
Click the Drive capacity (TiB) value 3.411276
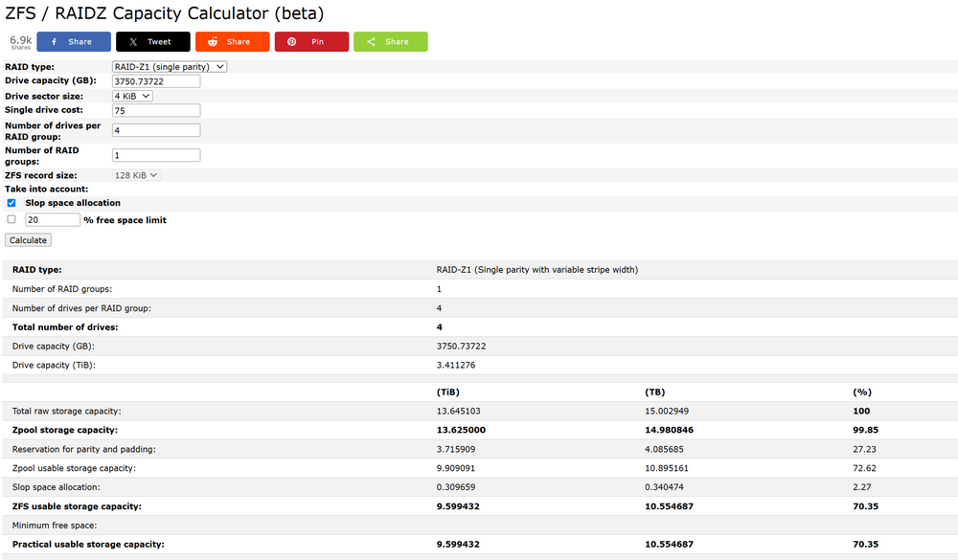456,365
